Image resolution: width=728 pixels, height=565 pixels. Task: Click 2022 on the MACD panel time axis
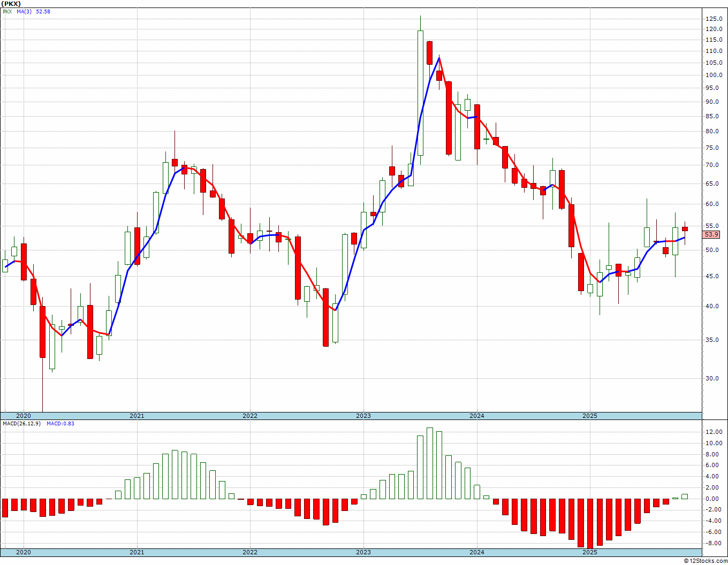250,552
